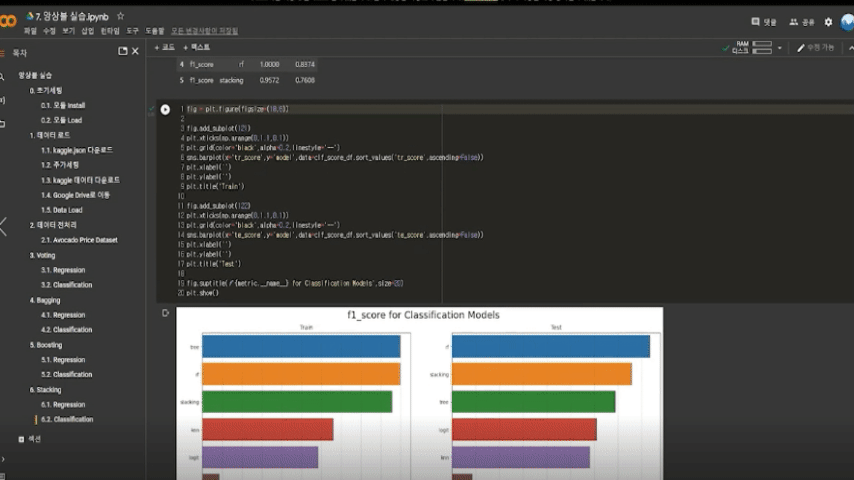Pop out the table of contents panel

pyautogui.click(x=123, y=51)
